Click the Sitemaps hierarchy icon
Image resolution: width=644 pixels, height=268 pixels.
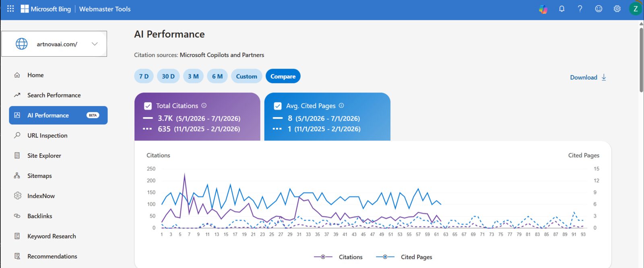(x=17, y=175)
